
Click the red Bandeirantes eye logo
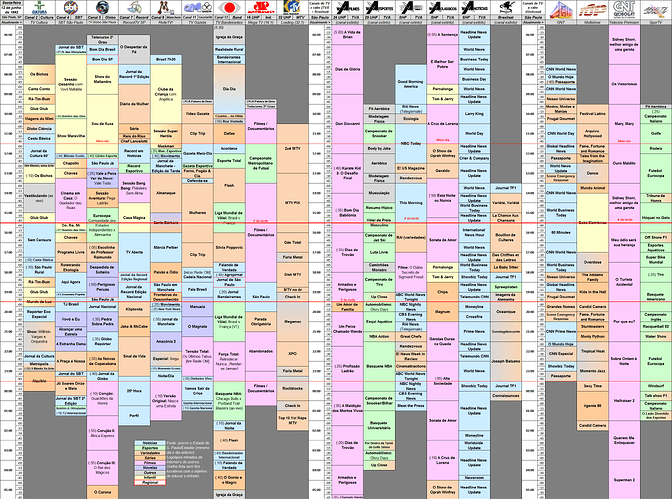[229, 8]
